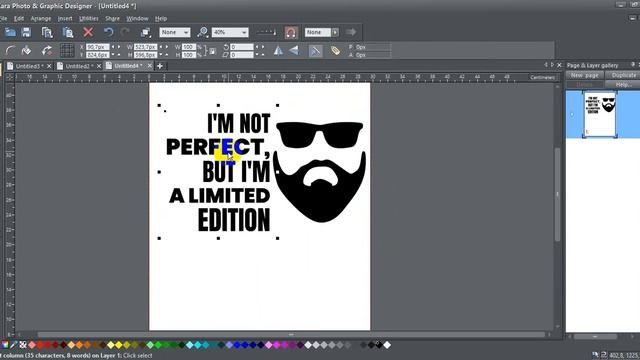Pick the bright yellow color swatch
The image size is (640, 360).
(x=119, y=345)
